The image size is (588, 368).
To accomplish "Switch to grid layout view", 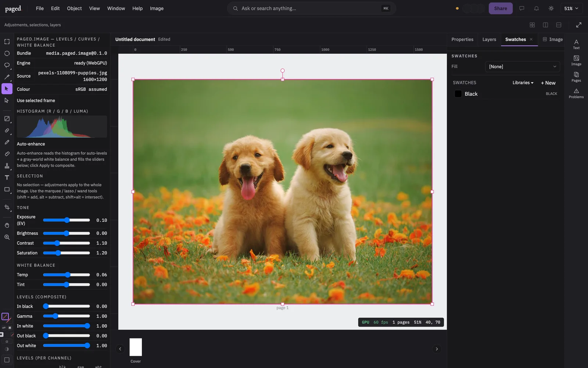I will pos(532,25).
